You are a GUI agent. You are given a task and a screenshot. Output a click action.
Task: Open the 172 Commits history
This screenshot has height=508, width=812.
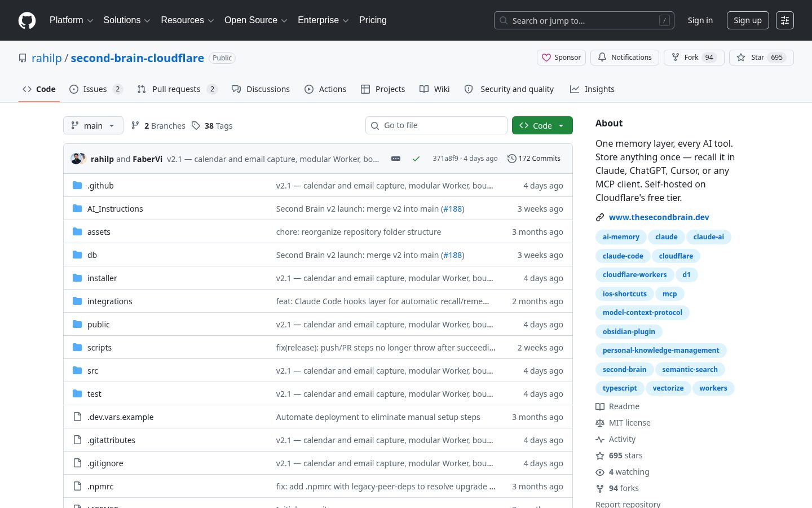click(x=534, y=159)
